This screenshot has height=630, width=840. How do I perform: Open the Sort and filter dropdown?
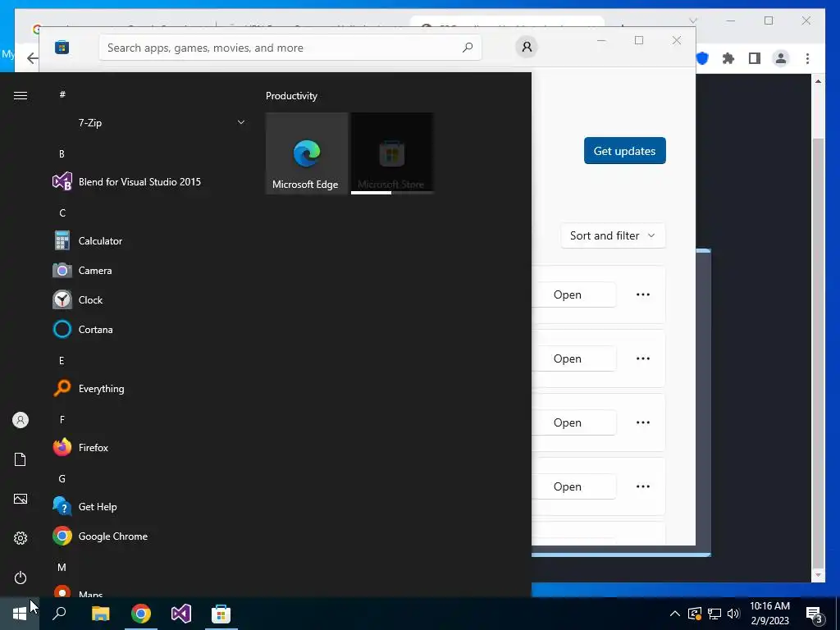tap(613, 235)
